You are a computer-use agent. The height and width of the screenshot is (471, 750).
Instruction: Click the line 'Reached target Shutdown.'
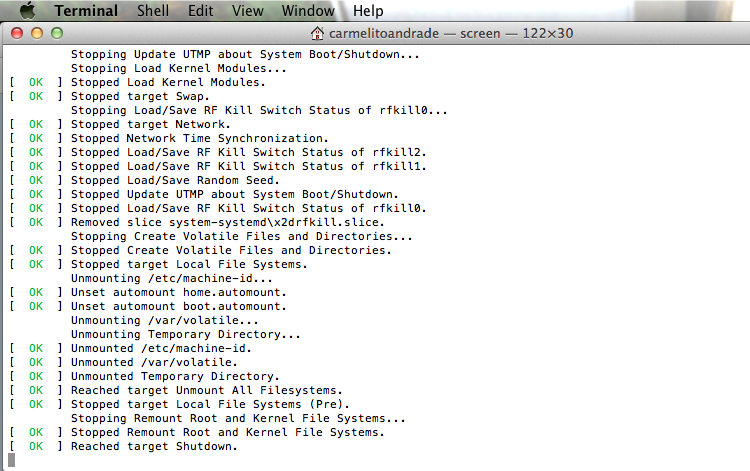[x=154, y=447]
